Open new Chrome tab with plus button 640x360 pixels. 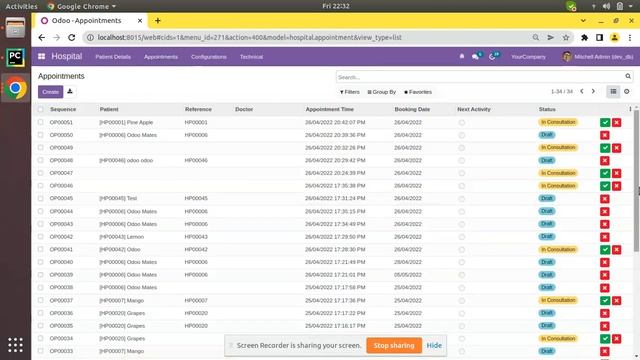158,20
